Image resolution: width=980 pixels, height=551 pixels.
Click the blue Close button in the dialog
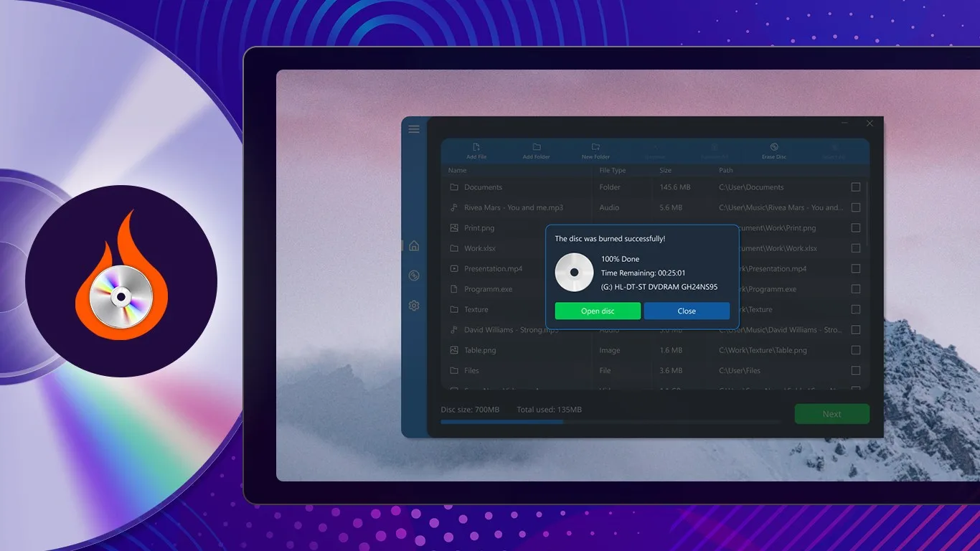pyautogui.click(x=687, y=311)
